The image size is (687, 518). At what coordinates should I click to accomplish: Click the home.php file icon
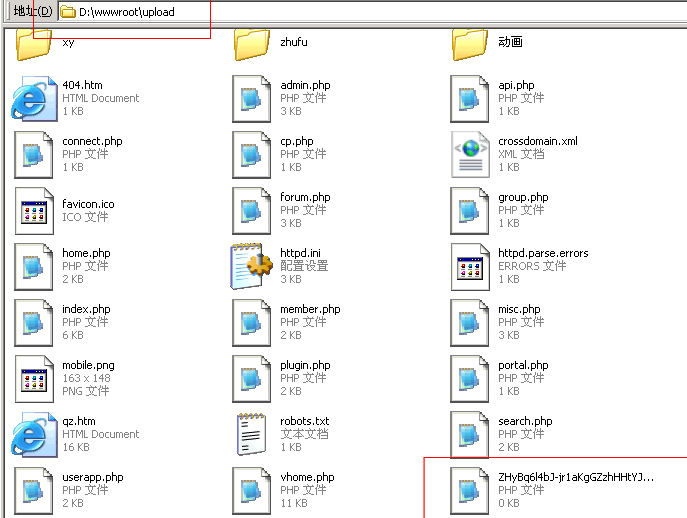pos(34,267)
